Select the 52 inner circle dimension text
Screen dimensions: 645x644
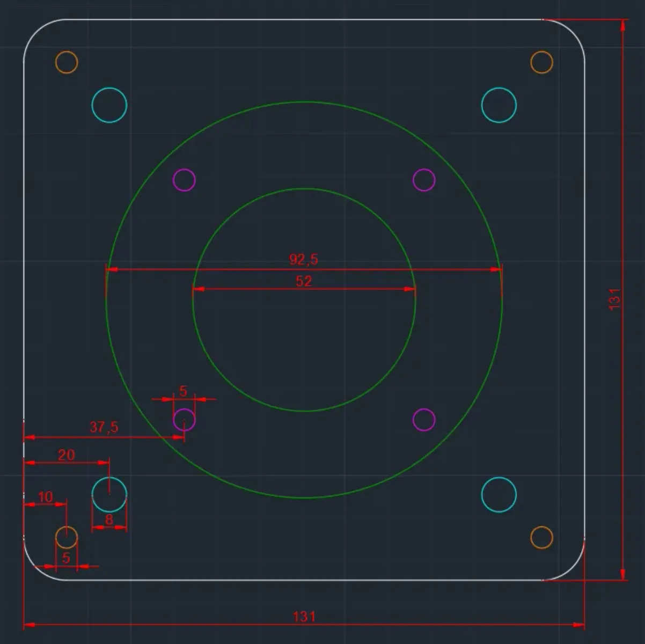pos(304,281)
